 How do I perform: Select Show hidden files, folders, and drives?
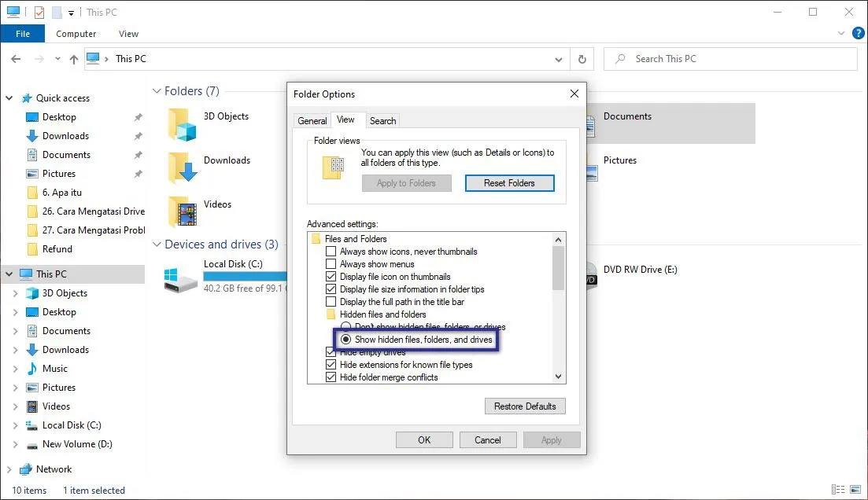point(345,339)
